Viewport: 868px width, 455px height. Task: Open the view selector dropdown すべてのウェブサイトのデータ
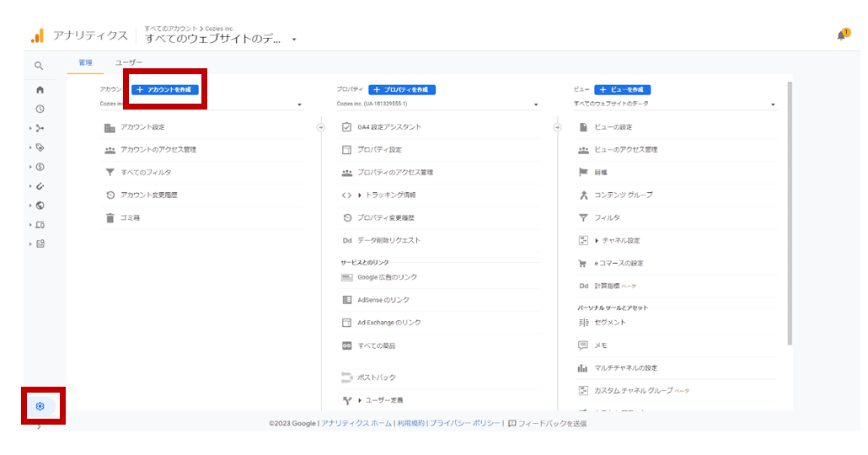point(675,104)
